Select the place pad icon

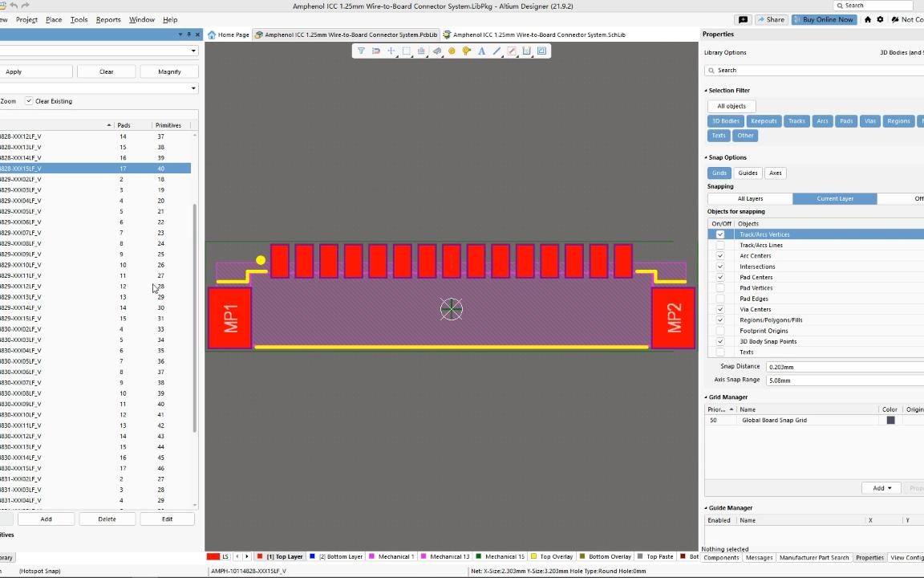[452, 51]
